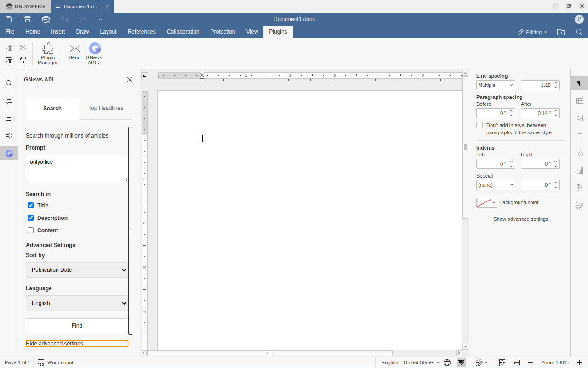The image size is (588, 368).
Task: Close the GNews API panel
Action: point(130,80)
